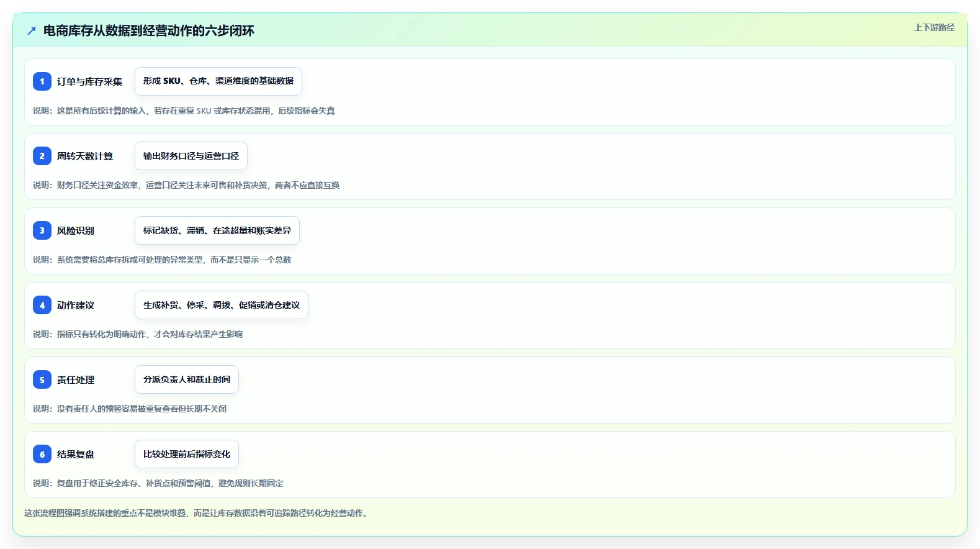Click the step name 动作建议
The height and width of the screenshot is (549, 980).
click(76, 305)
